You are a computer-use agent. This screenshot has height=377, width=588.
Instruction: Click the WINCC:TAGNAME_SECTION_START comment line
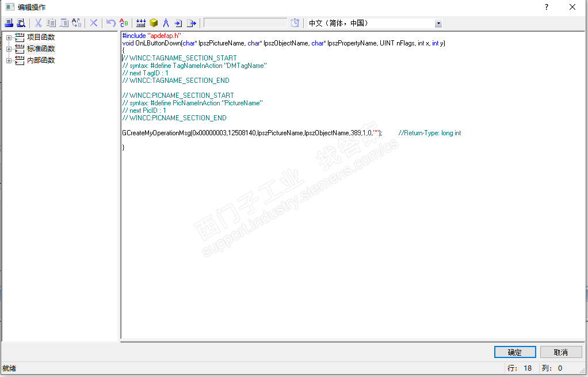click(180, 58)
